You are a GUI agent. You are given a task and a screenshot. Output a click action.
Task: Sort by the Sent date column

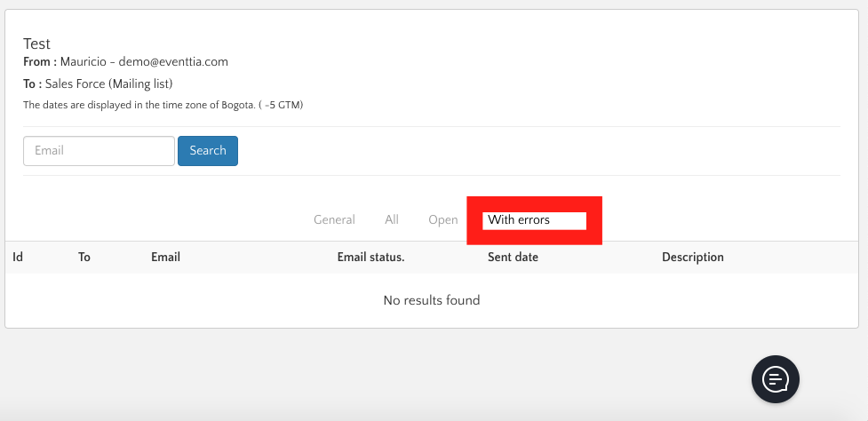coord(513,258)
